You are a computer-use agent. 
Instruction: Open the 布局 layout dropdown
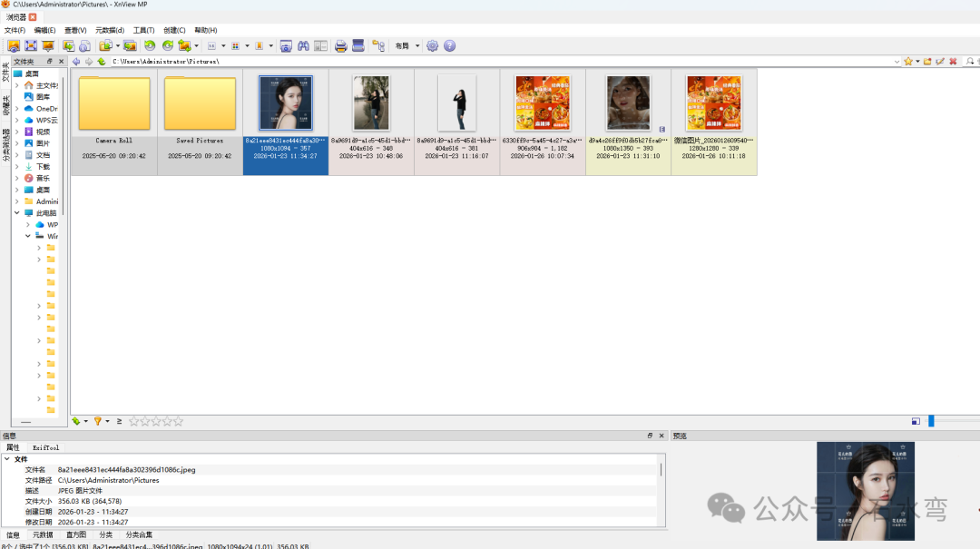tap(407, 45)
